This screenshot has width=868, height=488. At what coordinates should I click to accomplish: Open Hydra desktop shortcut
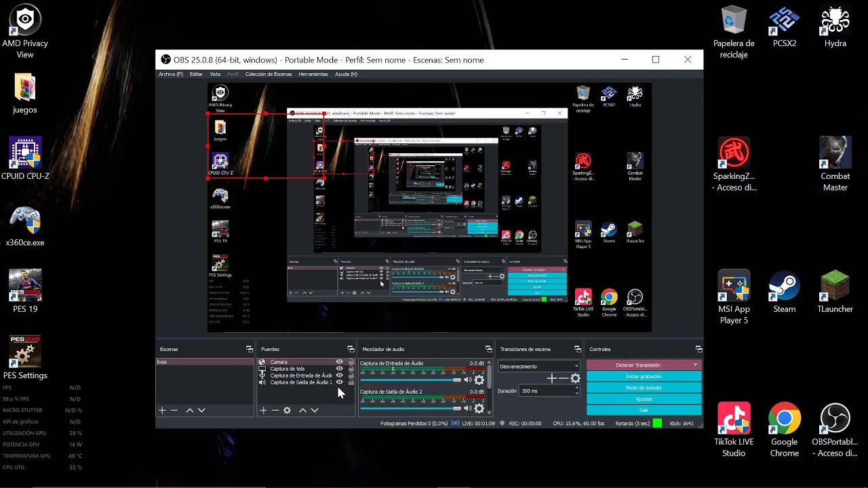tap(835, 27)
